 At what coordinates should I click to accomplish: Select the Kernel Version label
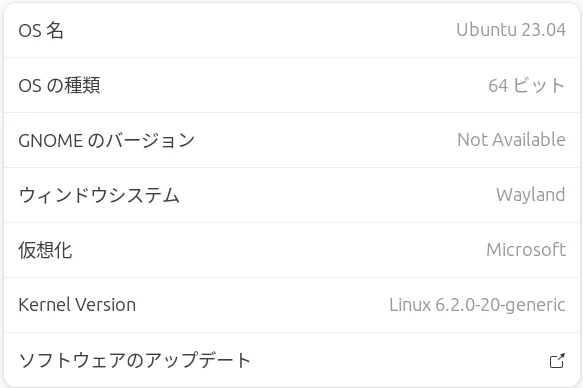(x=77, y=305)
